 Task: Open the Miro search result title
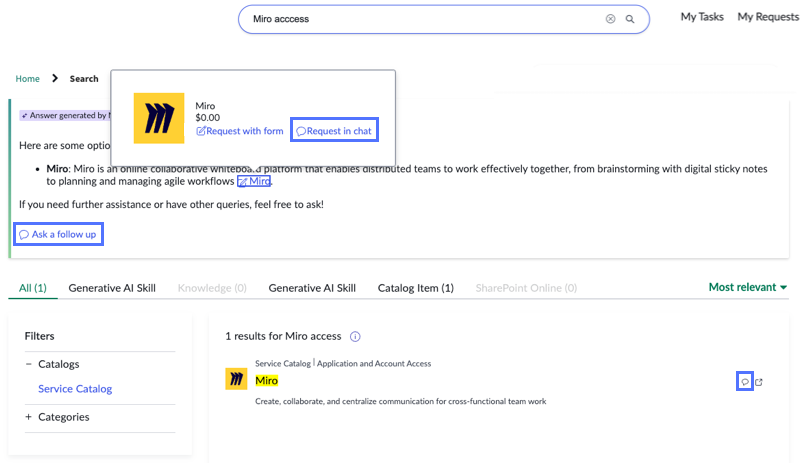point(266,380)
